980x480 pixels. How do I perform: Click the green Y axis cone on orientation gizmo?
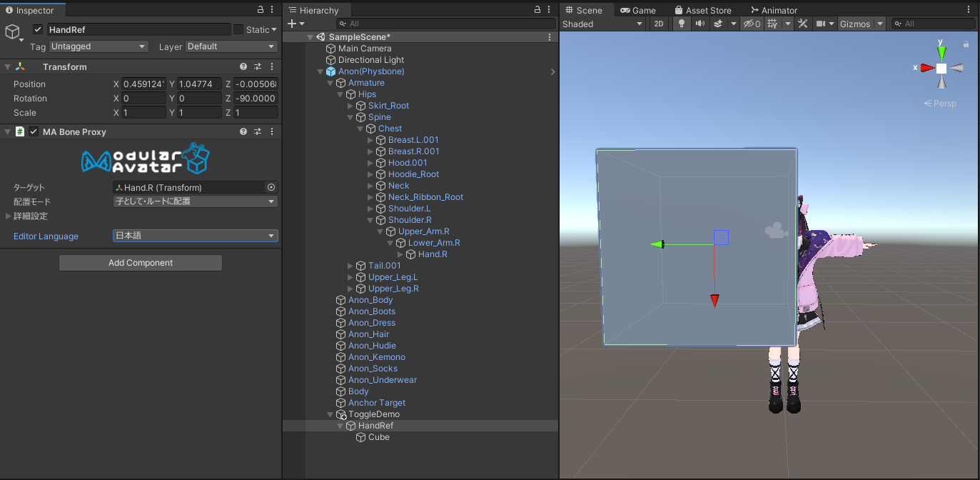point(941,52)
